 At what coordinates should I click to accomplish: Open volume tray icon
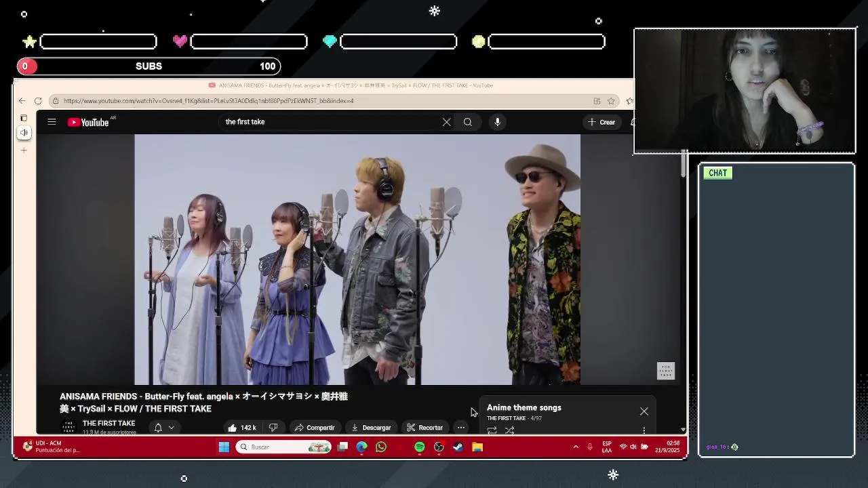point(633,447)
